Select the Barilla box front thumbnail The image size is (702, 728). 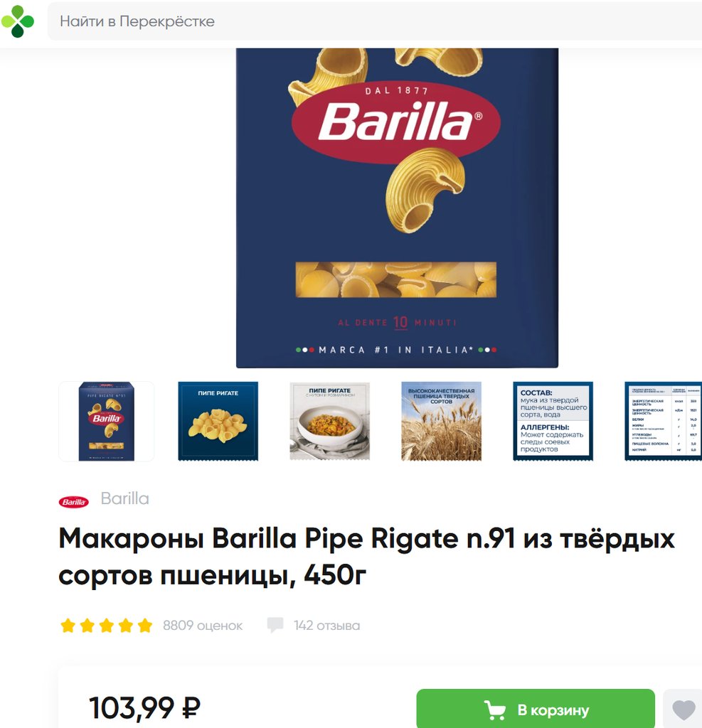[107, 421]
